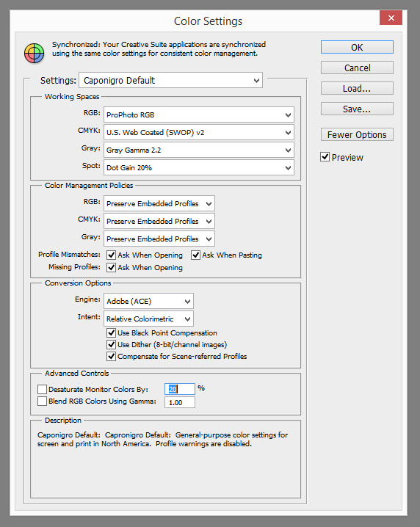The height and width of the screenshot is (527, 420).
Task: Open the Gray color management policy dropdown
Action: point(159,239)
